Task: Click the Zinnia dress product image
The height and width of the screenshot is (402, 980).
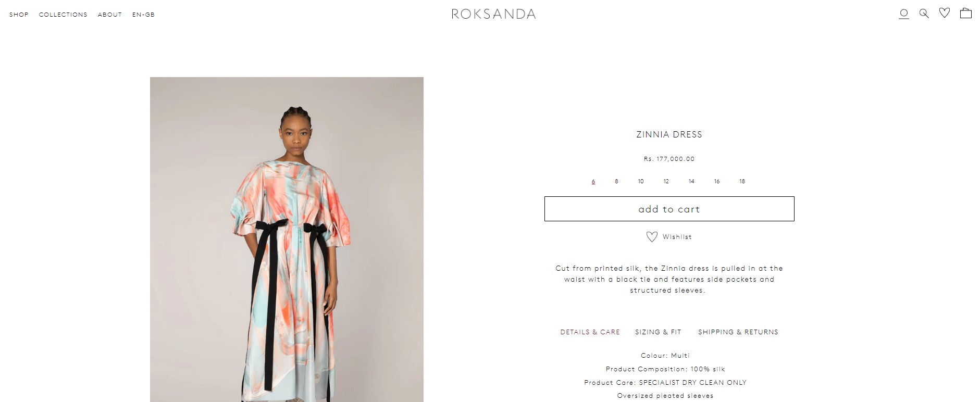Action: coord(287,240)
